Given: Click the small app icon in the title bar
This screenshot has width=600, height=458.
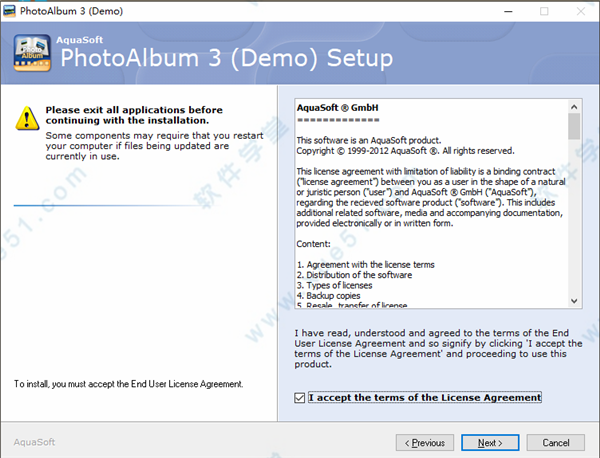Looking at the screenshot, I should tap(9, 11).
